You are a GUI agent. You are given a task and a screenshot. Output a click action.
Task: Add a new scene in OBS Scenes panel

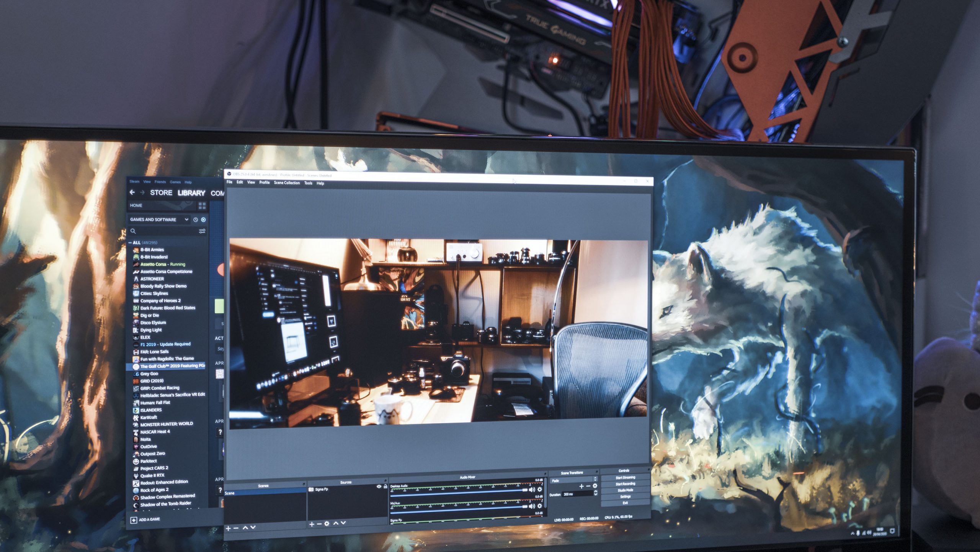pyautogui.click(x=228, y=529)
